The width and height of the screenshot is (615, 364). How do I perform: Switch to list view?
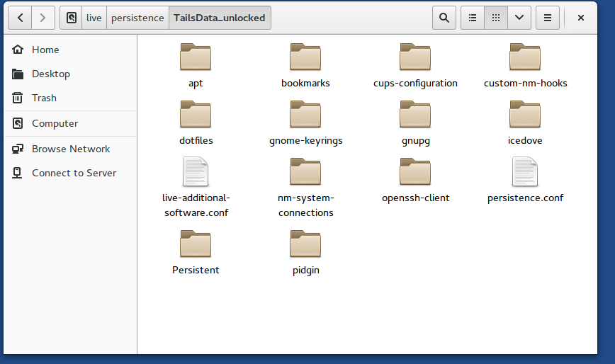pyautogui.click(x=473, y=18)
